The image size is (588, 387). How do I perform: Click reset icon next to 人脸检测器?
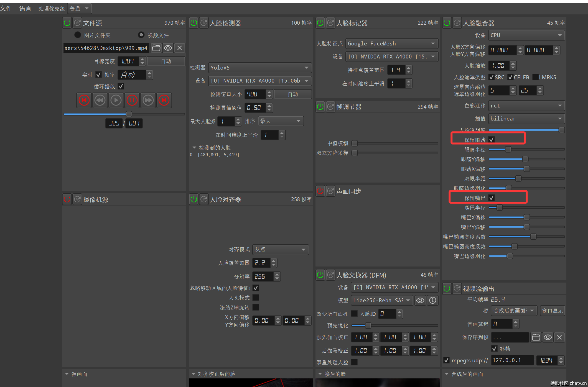204,23
